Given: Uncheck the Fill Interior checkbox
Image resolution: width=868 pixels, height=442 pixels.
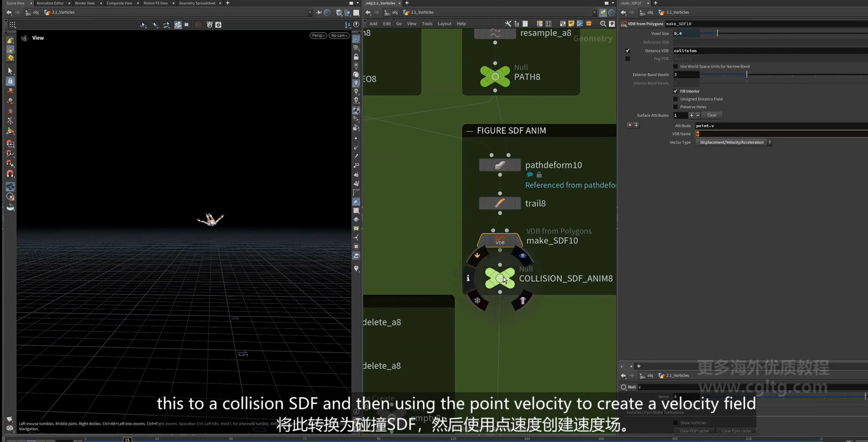Looking at the screenshot, I should 675,91.
